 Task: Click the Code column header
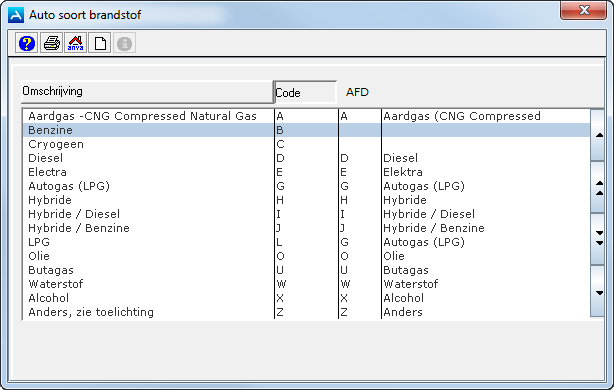coord(305,92)
